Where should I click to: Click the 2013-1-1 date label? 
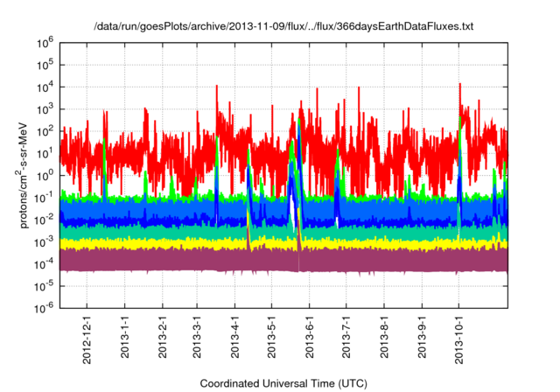pos(124,338)
